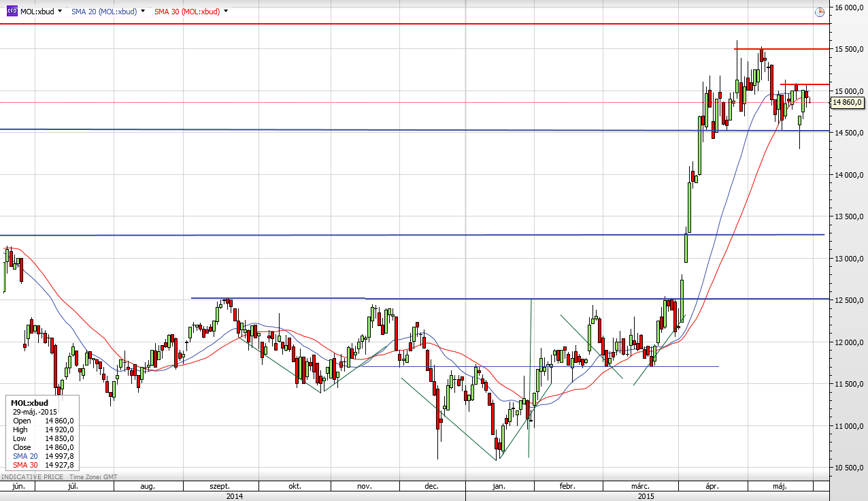Viewport: 868px width, 501px height.
Task: Click the 13 000,0 price axis label
Action: point(850,259)
